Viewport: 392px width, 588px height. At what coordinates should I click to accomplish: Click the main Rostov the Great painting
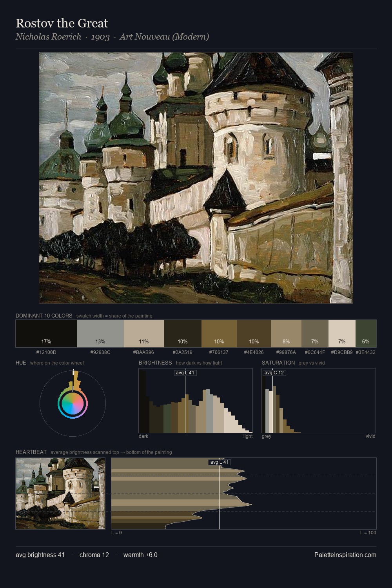tap(196, 178)
